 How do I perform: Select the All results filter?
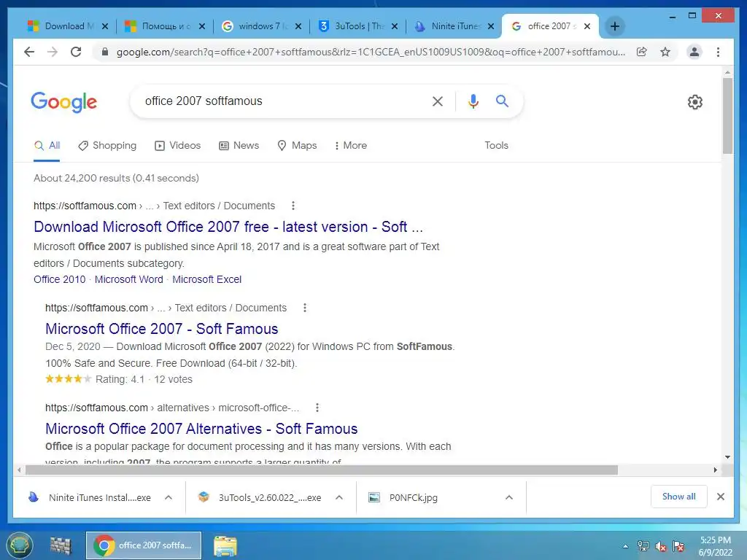click(x=47, y=146)
